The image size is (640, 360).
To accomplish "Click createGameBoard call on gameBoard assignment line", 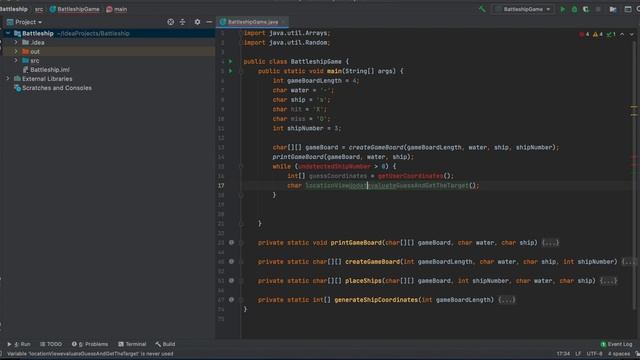I will (x=376, y=147).
